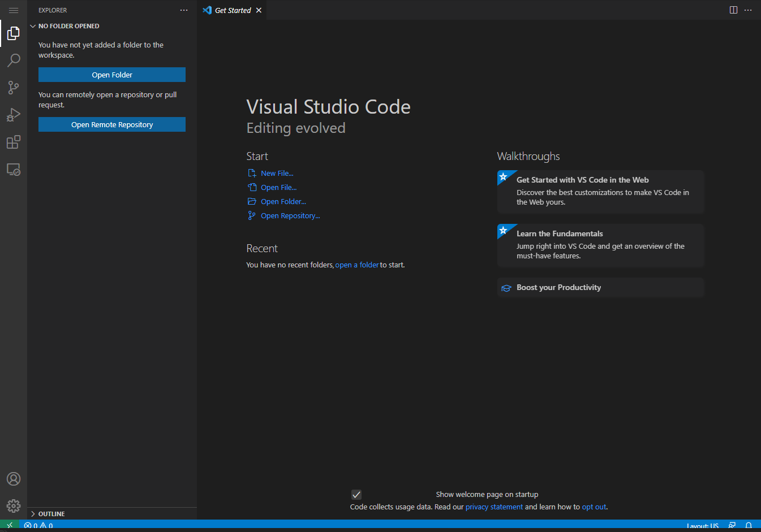This screenshot has width=761, height=532.
Task: Open the Boost your Productivity walkthrough
Action: click(x=601, y=287)
